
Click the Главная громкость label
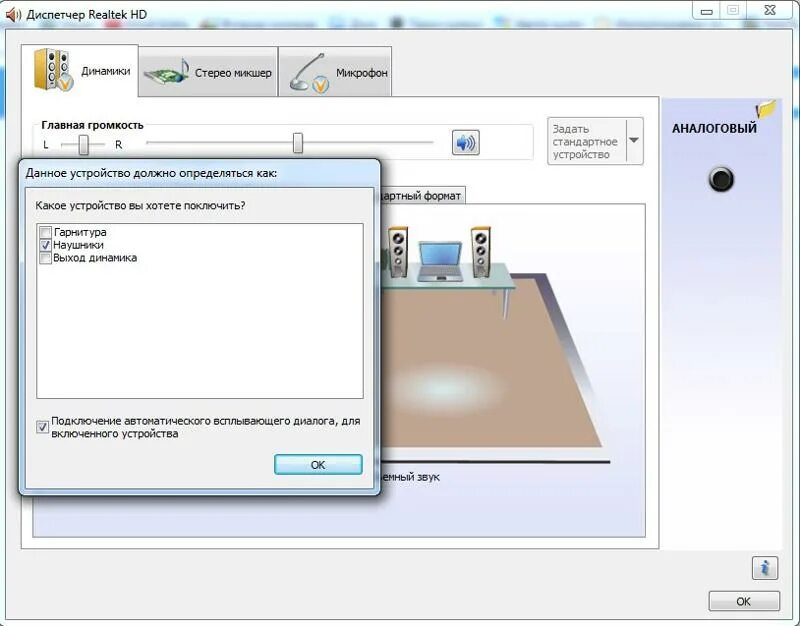(92, 125)
